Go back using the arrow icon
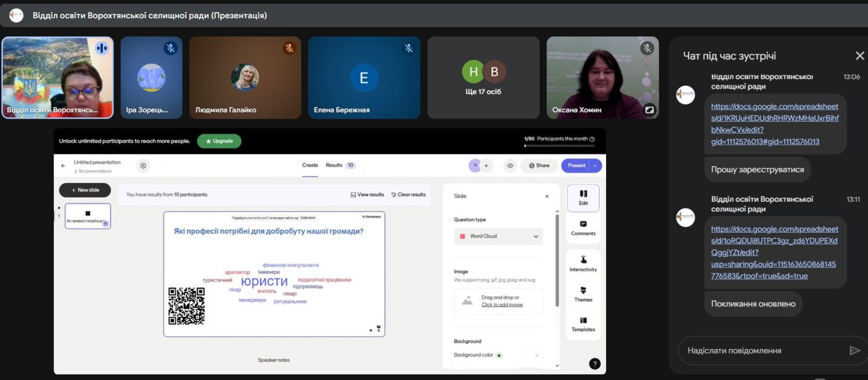 coord(63,166)
